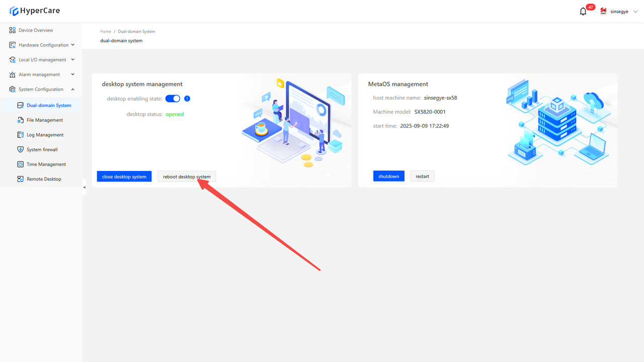Click the MetaOS shutdown button
Viewport: 644px width, 362px height.
coord(389,176)
